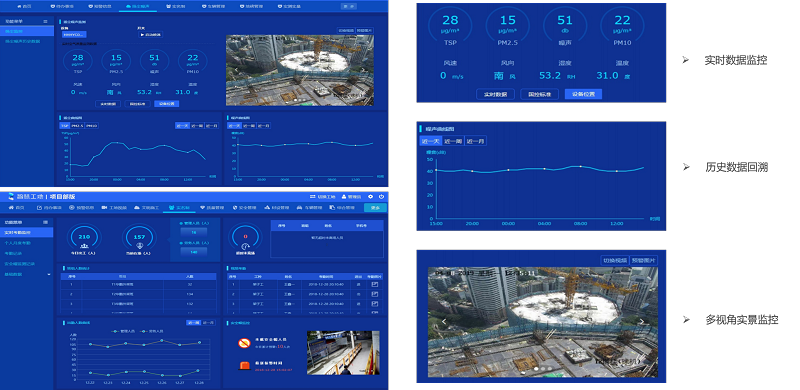Open the settings gear in 项目部版 header
Viewport: 800px width, 390px height.
370,197
